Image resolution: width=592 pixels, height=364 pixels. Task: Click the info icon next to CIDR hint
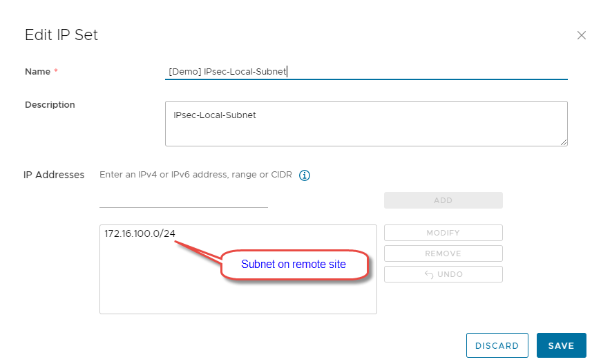click(305, 175)
